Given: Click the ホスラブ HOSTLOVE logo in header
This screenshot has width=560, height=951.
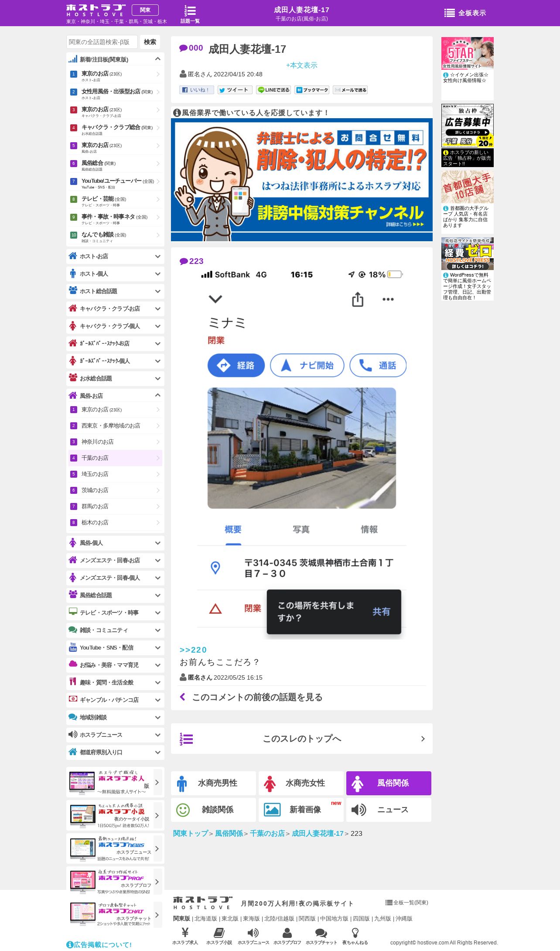Looking at the screenshot, I should (96, 10).
